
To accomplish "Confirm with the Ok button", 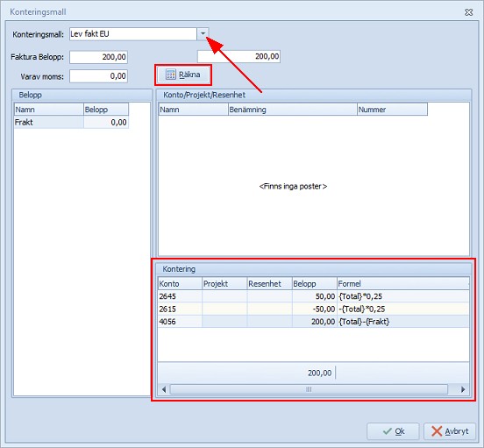I will [x=393, y=431].
